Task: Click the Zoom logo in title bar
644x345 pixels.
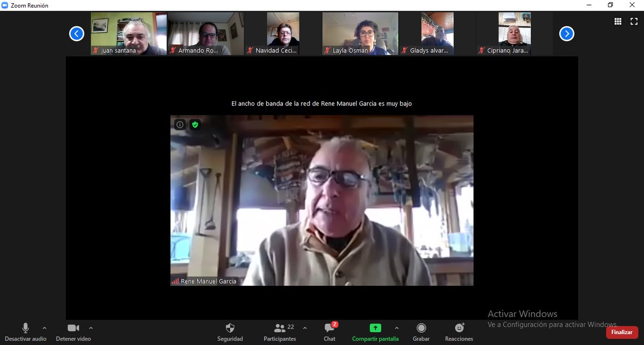Action: coord(5,5)
